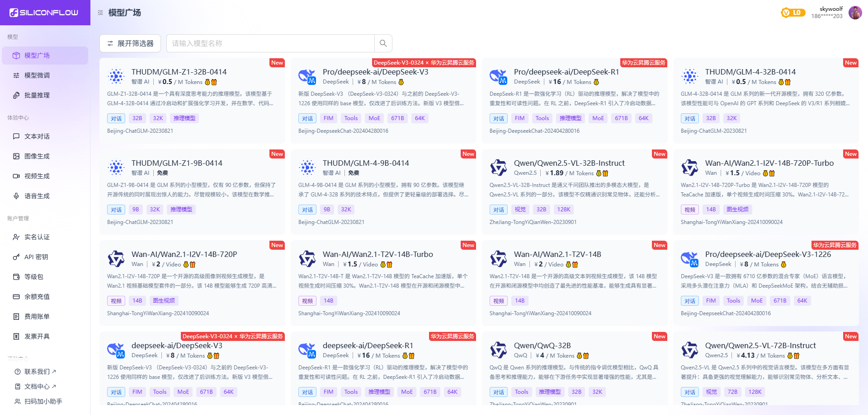868x415 pixels.
Task: Open 文本对话 in the experience center
Action: click(x=37, y=136)
